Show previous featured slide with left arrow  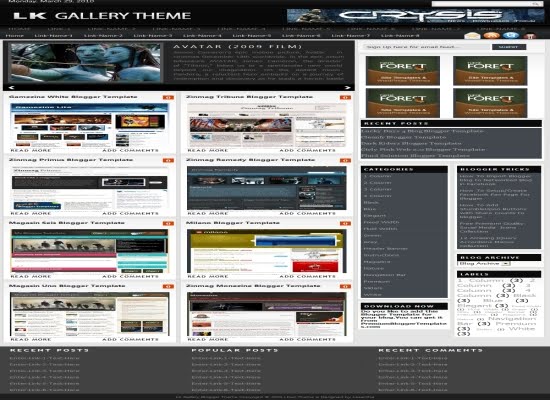click(11, 87)
